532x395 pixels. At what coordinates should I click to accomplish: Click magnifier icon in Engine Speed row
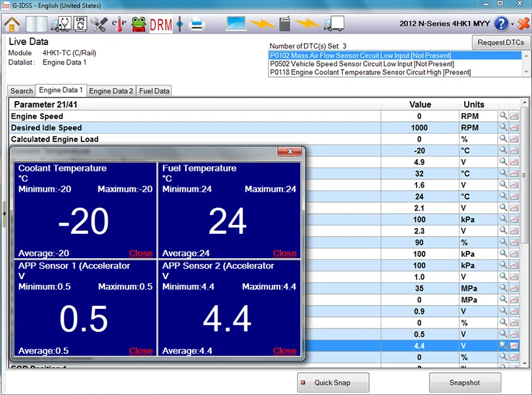(x=503, y=116)
